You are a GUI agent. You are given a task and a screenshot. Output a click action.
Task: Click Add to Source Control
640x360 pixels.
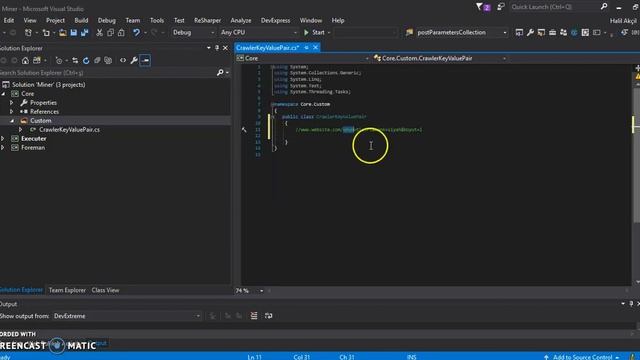point(582,357)
